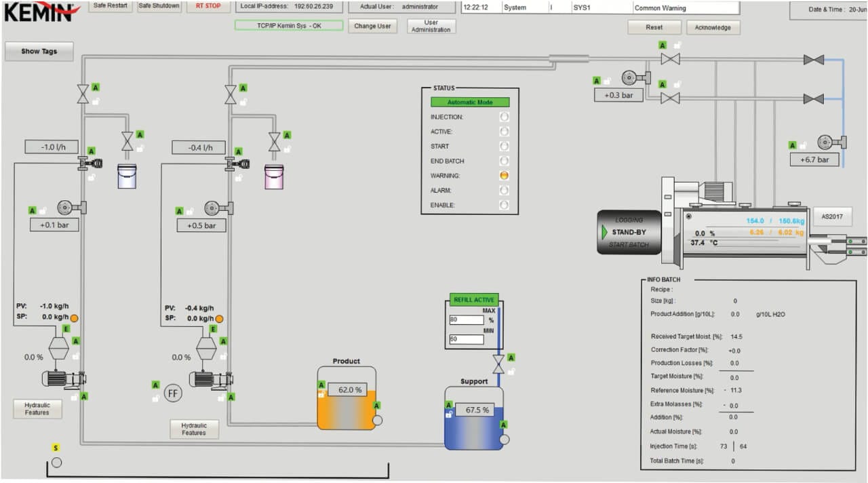Toggle the WARNING status indicator
This screenshot has height=483, width=868.
point(504,175)
